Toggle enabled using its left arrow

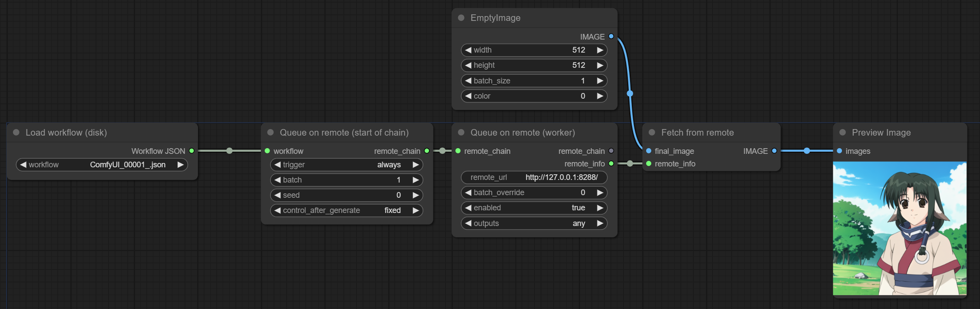coord(468,208)
